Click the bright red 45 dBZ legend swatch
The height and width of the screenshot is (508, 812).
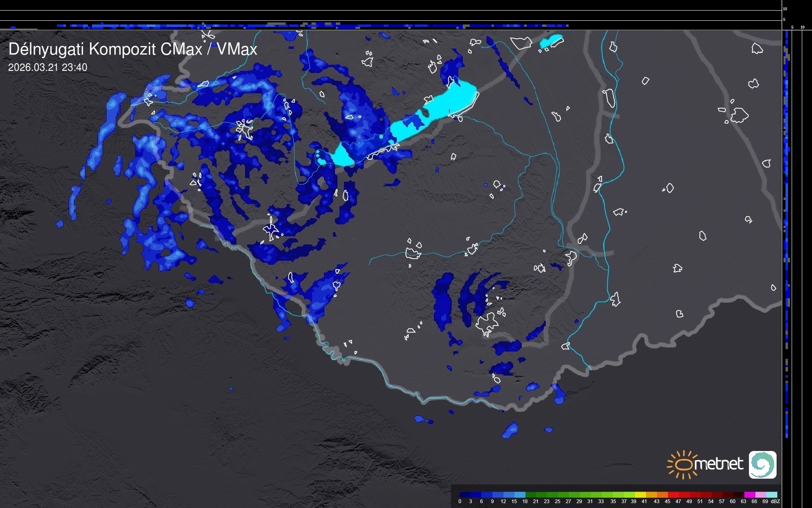click(x=673, y=495)
